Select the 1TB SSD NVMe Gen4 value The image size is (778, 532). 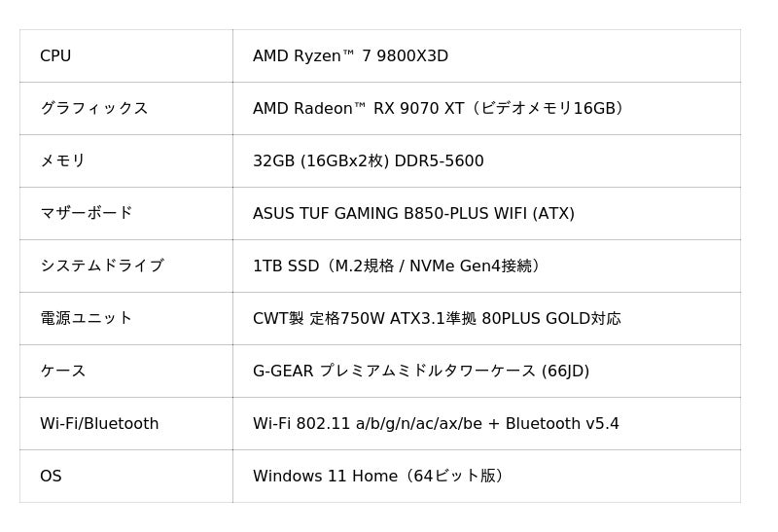click(397, 266)
